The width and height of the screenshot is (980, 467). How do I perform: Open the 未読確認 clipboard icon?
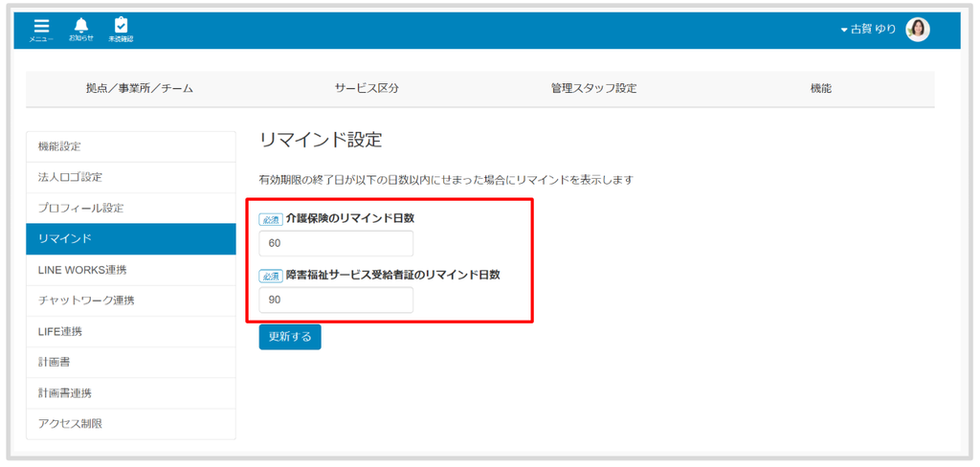point(121,30)
